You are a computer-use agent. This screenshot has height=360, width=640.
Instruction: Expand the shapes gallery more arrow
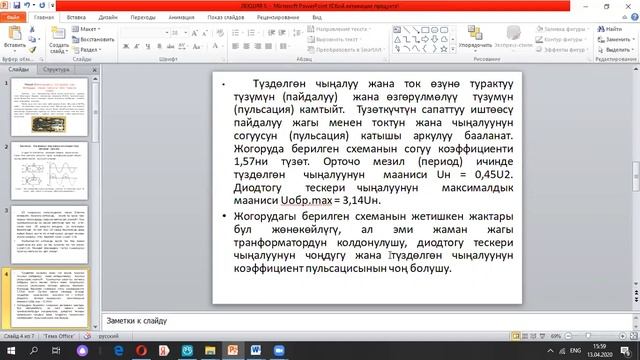point(453,49)
